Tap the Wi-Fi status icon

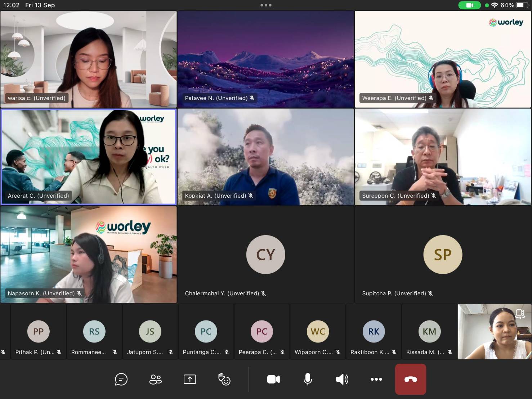[495, 5]
